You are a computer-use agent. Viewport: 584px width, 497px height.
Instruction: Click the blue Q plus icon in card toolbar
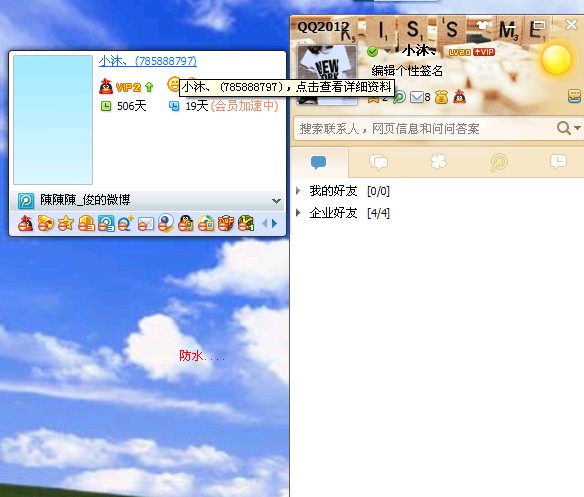(x=126, y=224)
